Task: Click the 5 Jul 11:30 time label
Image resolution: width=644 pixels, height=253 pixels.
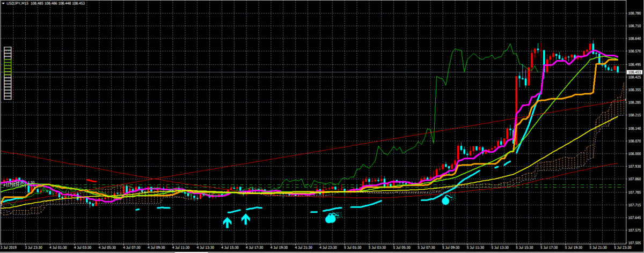Action: (x=475, y=248)
